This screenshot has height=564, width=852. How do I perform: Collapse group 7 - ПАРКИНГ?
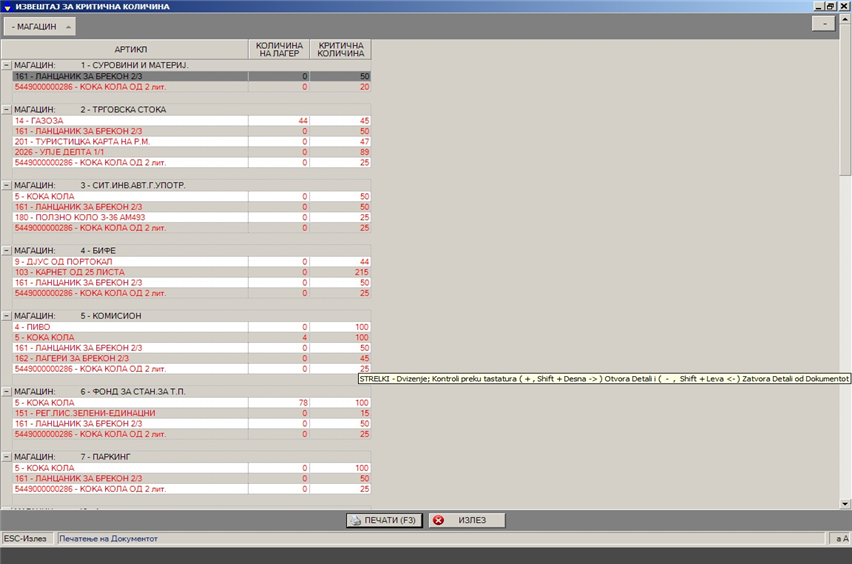6,457
